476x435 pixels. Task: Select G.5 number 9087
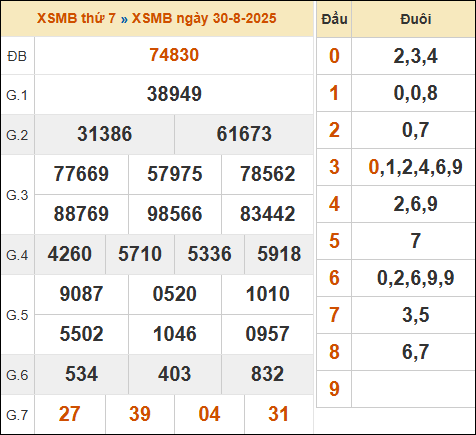[81, 294]
